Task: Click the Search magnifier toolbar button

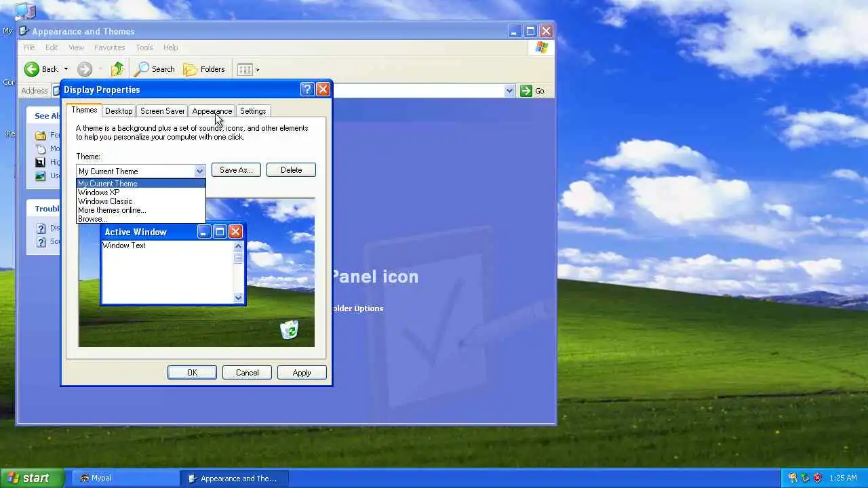Action: tap(155, 69)
